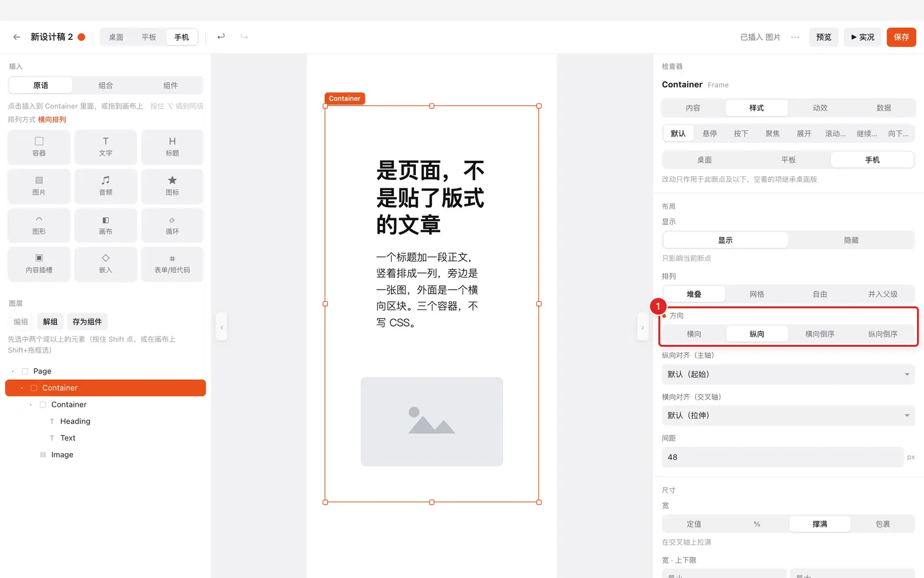Insert a 画布 canvas primitive
Screen dimensions: 924x578
(x=106, y=225)
